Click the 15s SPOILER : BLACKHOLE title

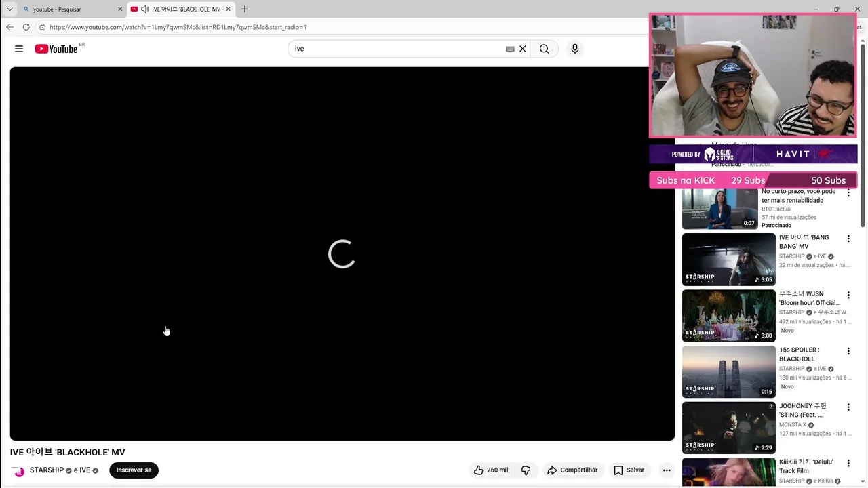(800, 354)
